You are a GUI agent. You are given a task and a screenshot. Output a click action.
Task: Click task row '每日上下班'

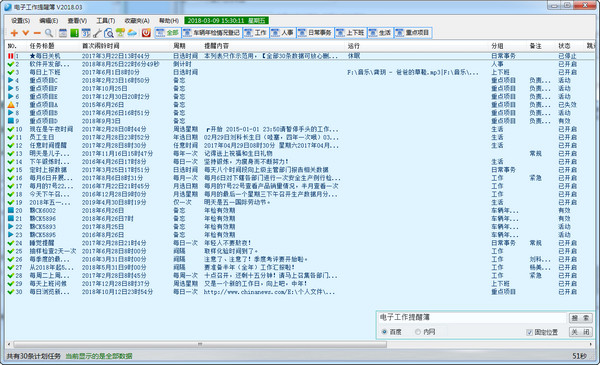300,72
